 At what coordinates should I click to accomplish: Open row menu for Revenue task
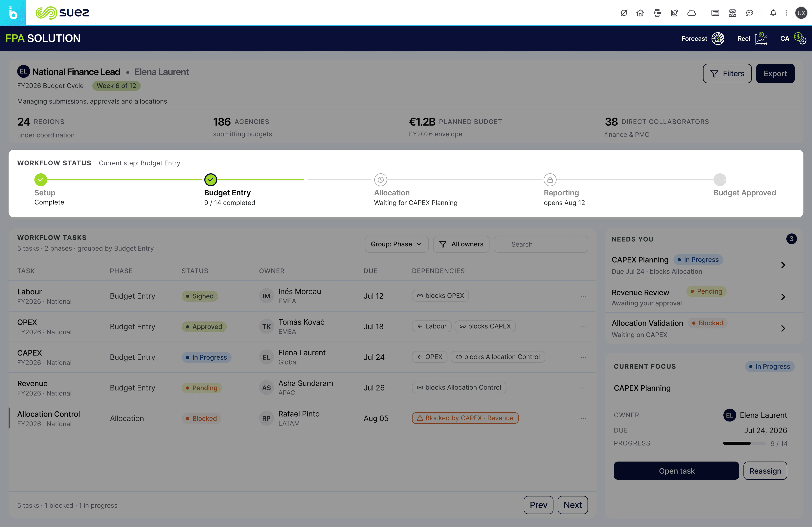point(583,388)
